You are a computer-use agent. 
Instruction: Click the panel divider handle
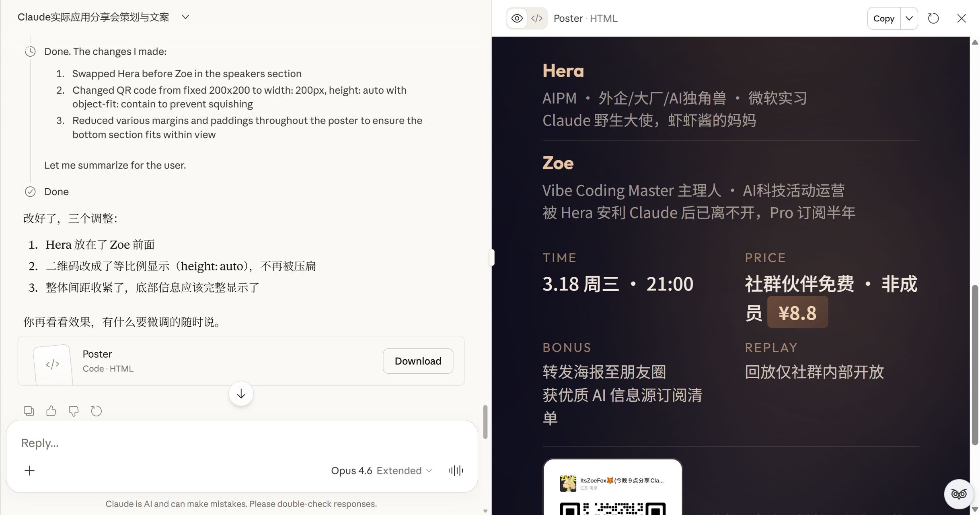tap(491, 257)
